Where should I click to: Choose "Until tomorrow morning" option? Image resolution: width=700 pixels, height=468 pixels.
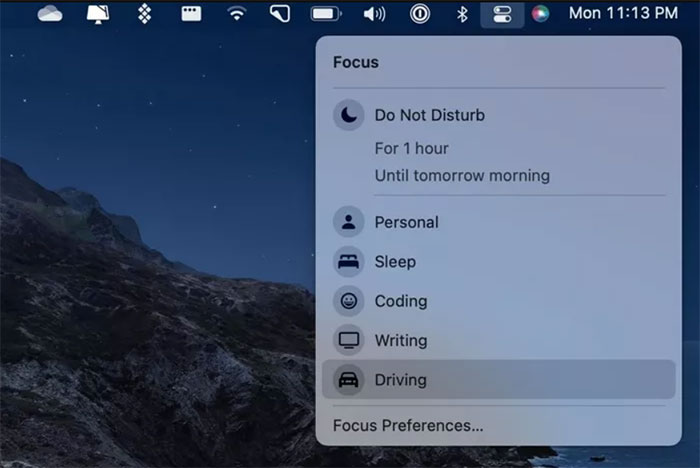pos(462,176)
